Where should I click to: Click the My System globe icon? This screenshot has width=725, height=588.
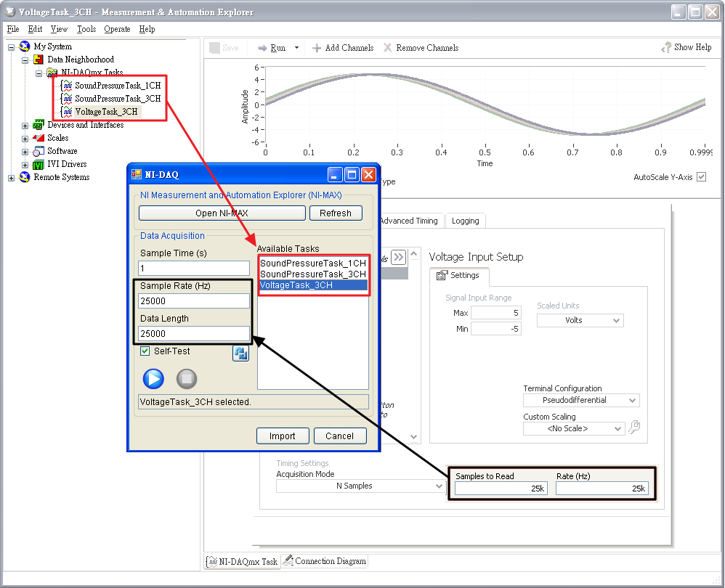[x=25, y=46]
